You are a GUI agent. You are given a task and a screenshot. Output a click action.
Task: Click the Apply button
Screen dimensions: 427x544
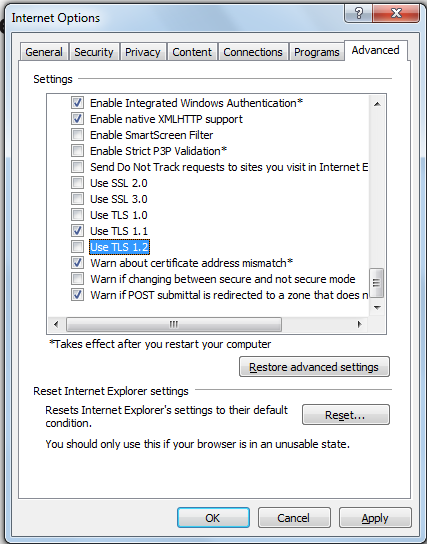coord(375,518)
